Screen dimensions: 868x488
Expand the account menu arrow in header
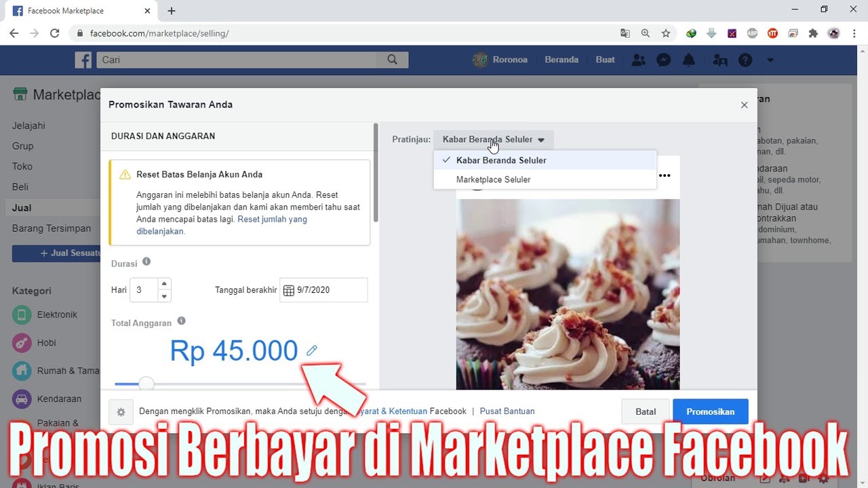tap(770, 60)
